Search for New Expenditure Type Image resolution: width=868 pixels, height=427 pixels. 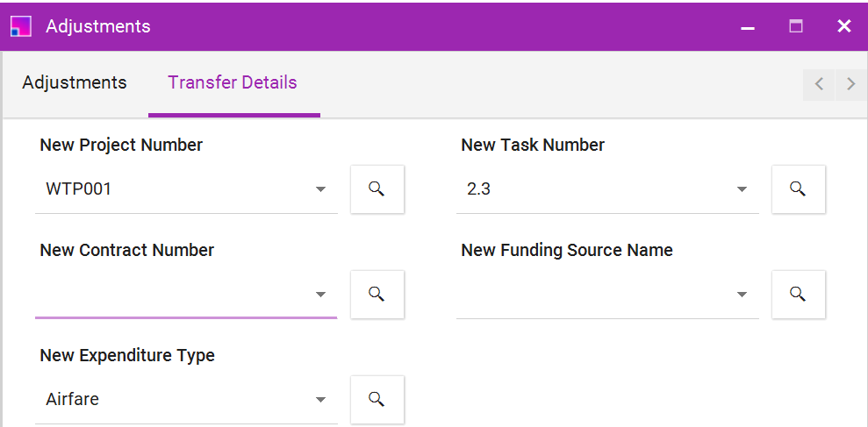tap(377, 399)
